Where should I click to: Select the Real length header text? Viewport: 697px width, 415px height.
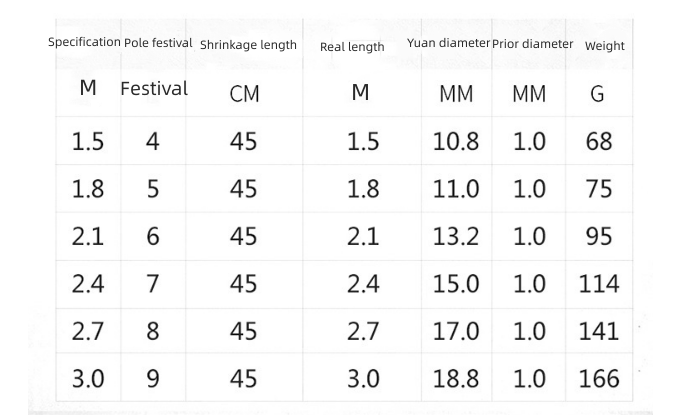(352, 47)
